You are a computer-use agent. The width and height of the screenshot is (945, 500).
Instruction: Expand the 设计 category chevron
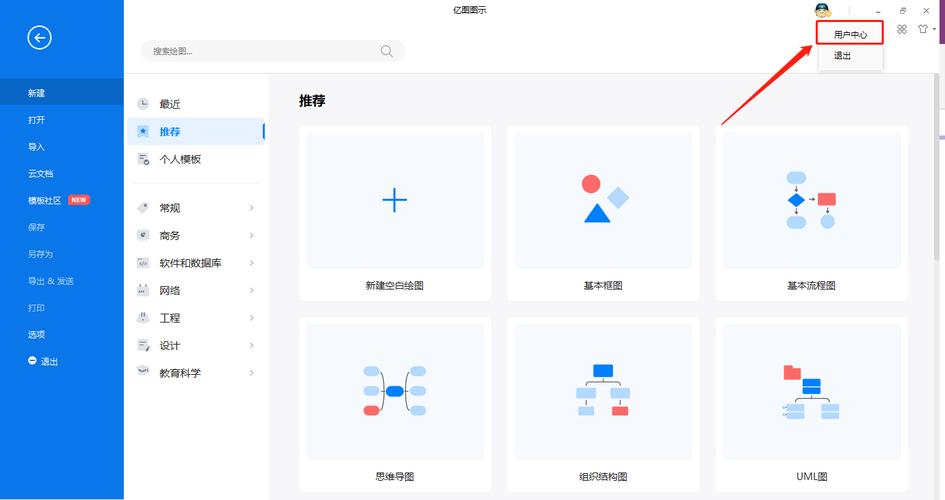tap(251, 345)
